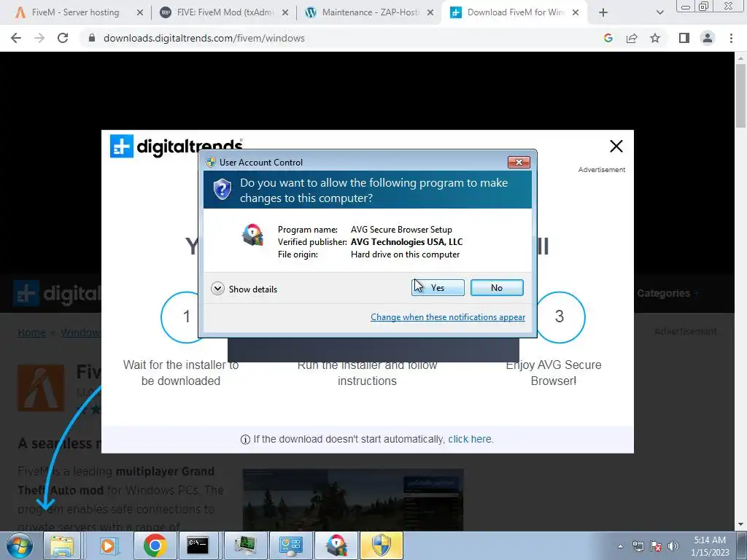
Task: Close the Maintenance - ZAP-Hosting tab
Action: click(430, 13)
